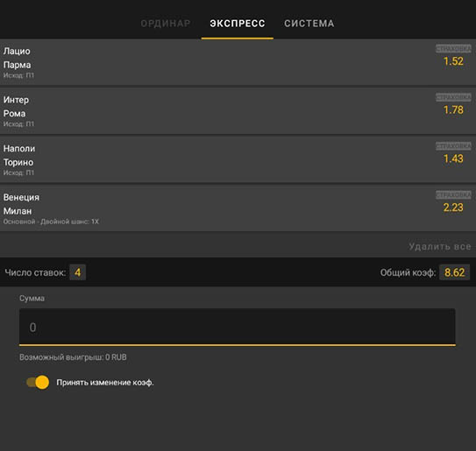Click the 2.23 odds value
The height and width of the screenshot is (451, 476).
[x=453, y=208]
